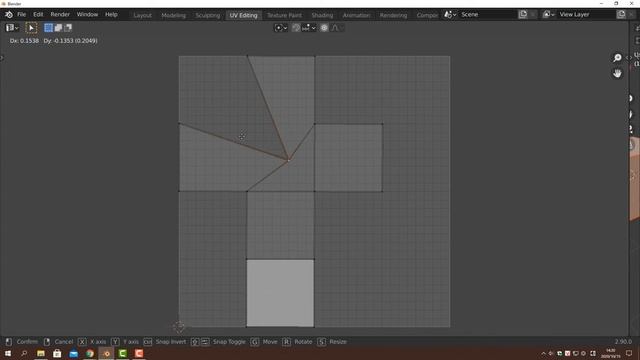Click the taskbar clock
This screenshot has width=640, height=360.
tap(611, 353)
